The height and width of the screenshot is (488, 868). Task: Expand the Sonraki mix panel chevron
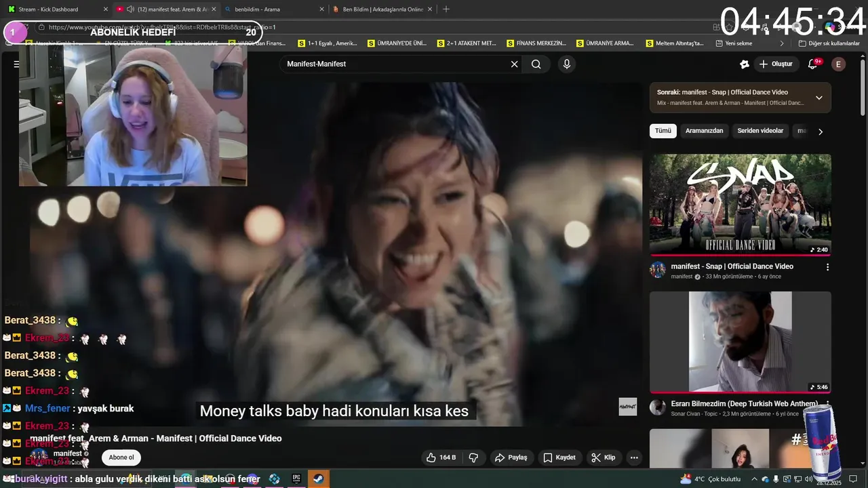point(818,98)
